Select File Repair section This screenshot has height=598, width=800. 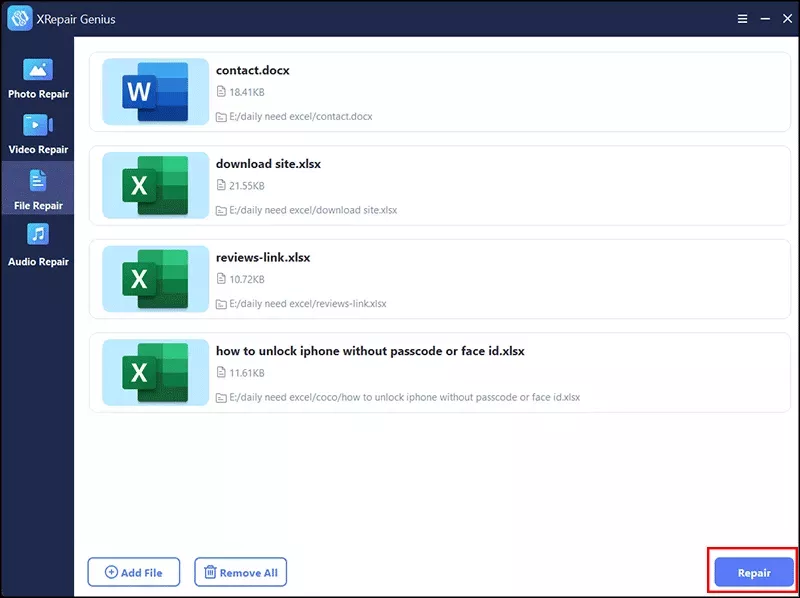click(x=38, y=190)
